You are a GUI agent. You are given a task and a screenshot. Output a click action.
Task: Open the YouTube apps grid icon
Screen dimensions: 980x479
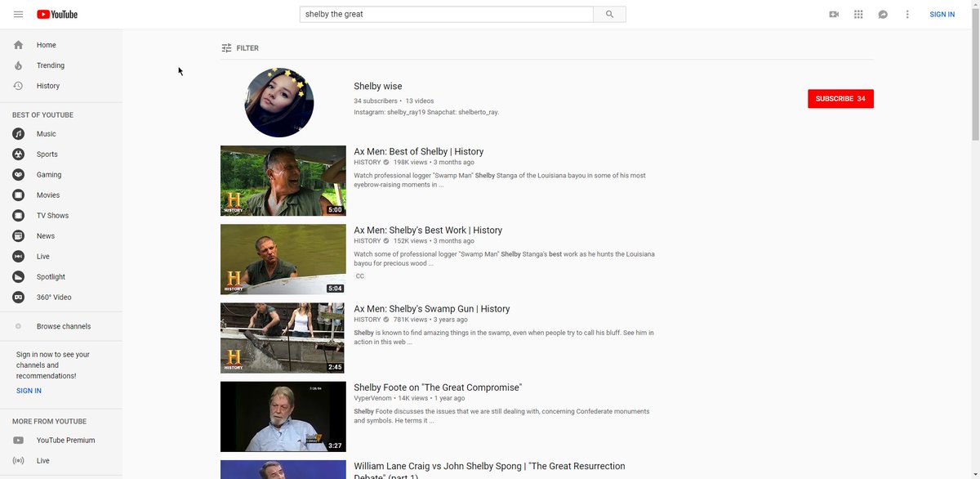tap(858, 15)
